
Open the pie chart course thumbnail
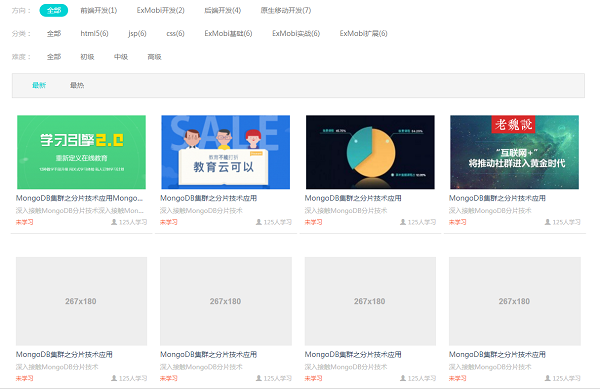[370, 152]
